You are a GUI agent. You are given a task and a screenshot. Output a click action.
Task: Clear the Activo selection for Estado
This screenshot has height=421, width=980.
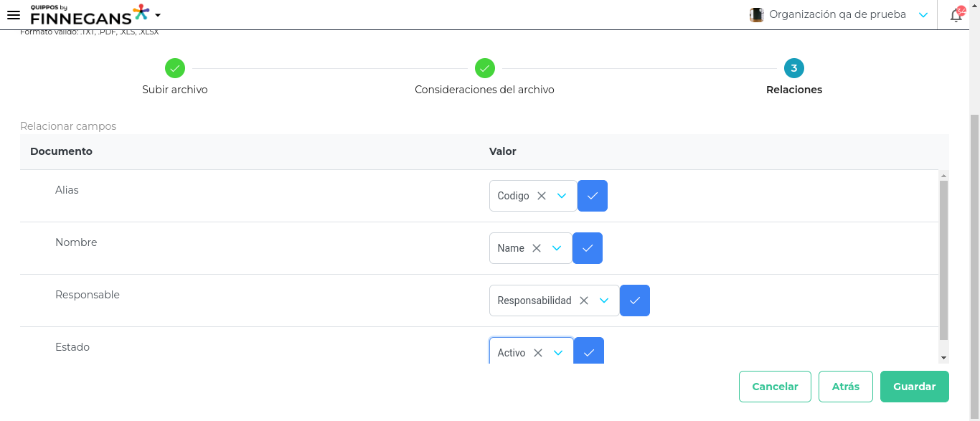click(x=538, y=352)
